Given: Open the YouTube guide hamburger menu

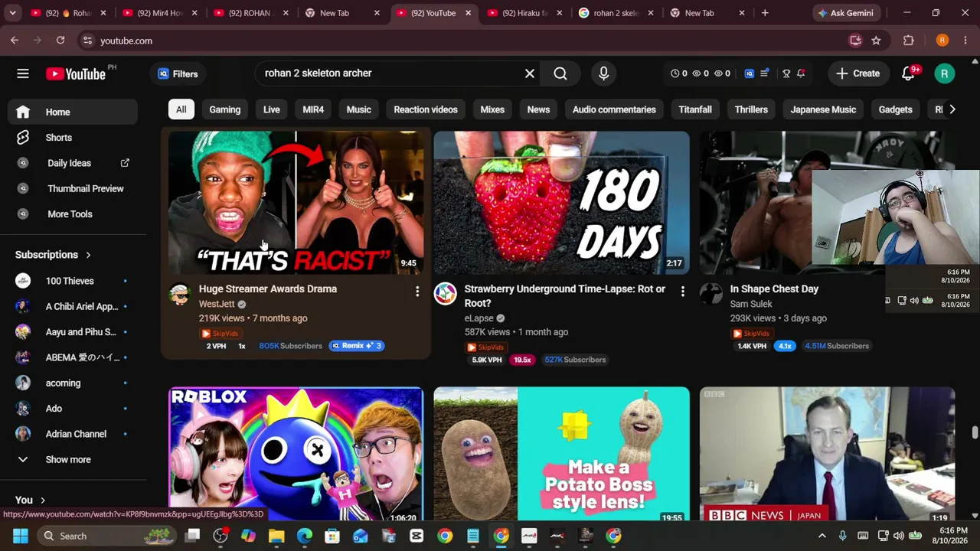Looking at the screenshot, I should (23, 73).
